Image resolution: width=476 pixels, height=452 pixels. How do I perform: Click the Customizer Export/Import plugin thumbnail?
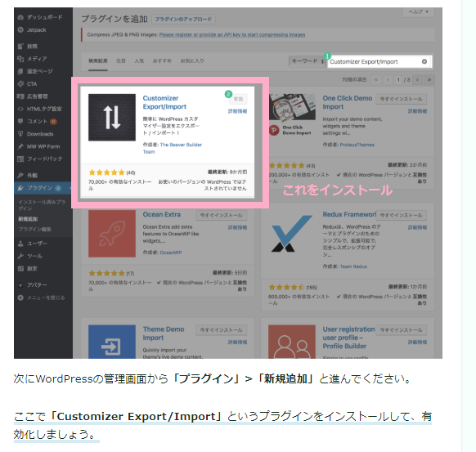coord(112,118)
